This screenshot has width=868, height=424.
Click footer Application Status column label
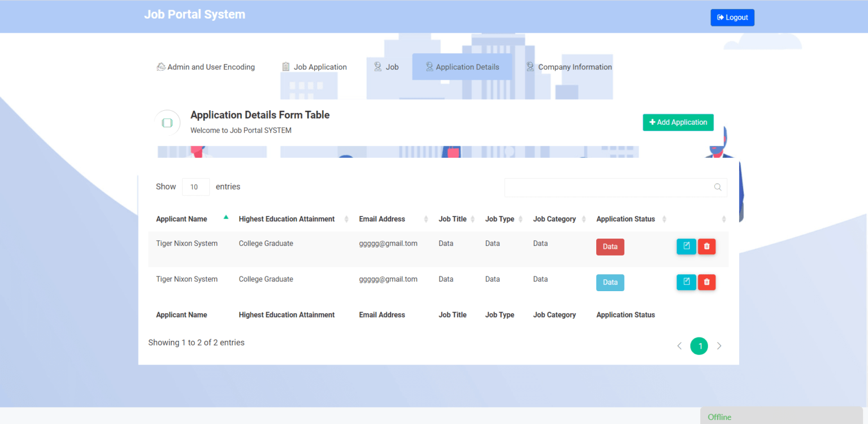[x=626, y=315]
